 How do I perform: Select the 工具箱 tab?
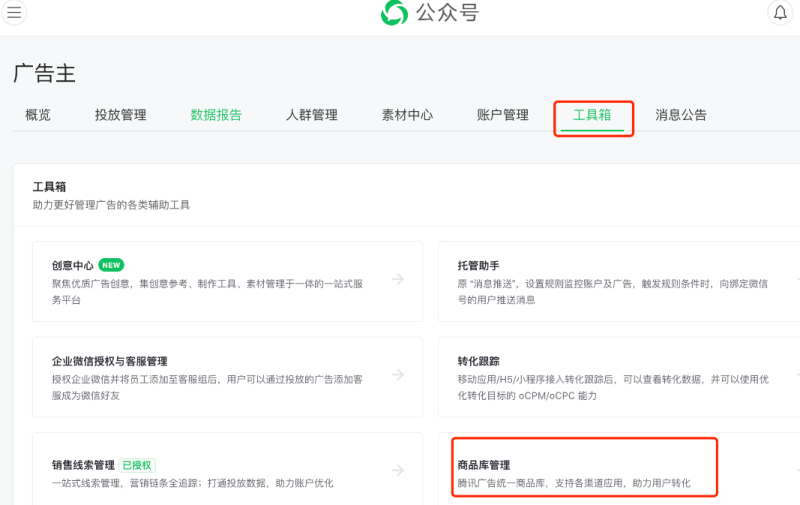coord(592,115)
